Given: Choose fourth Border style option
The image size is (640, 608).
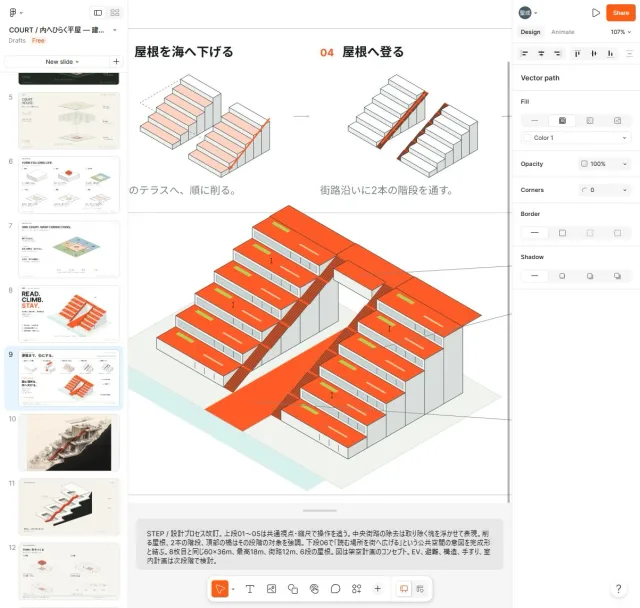Looking at the screenshot, I should 617,233.
